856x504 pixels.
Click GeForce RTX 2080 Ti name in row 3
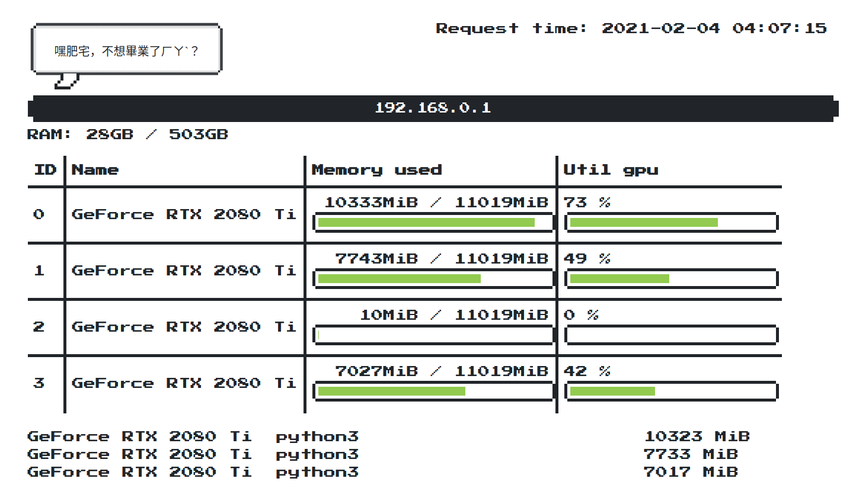[x=184, y=383]
